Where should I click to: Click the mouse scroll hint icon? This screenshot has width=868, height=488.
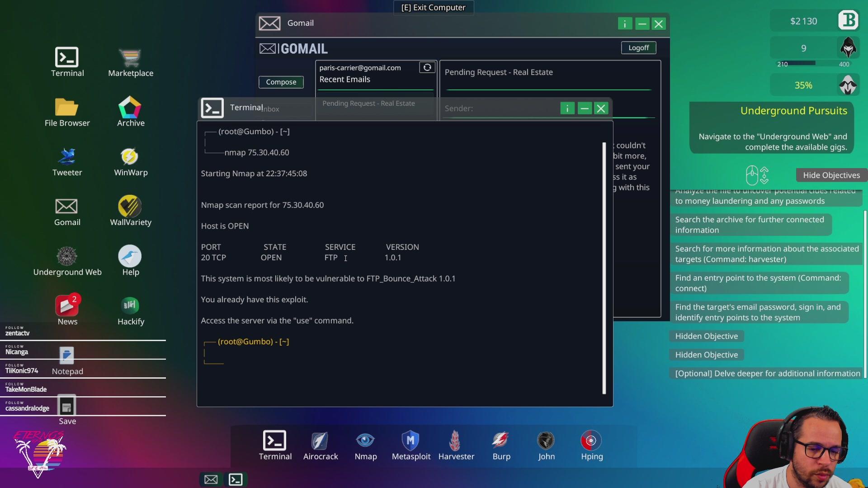coord(757,175)
